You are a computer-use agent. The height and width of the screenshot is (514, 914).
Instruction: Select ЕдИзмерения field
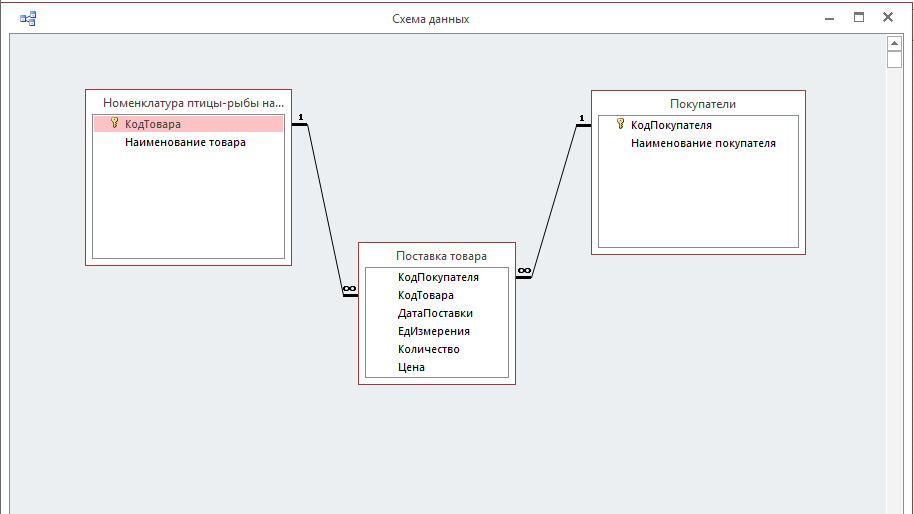point(434,332)
